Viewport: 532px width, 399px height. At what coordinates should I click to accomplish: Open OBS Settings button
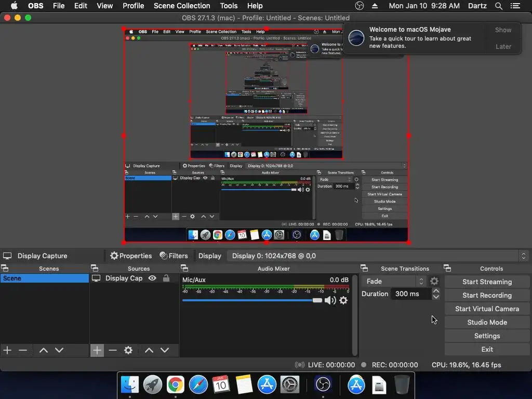487,336
